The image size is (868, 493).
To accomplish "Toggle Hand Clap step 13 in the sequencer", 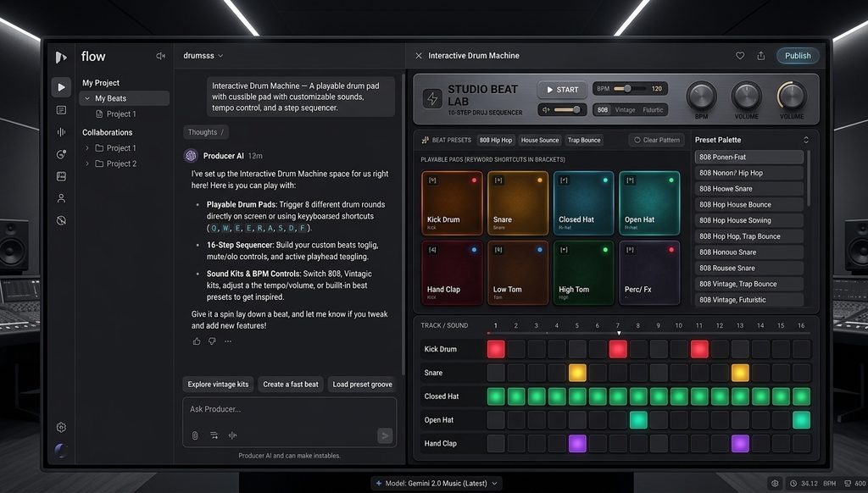I will [x=740, y=443].
